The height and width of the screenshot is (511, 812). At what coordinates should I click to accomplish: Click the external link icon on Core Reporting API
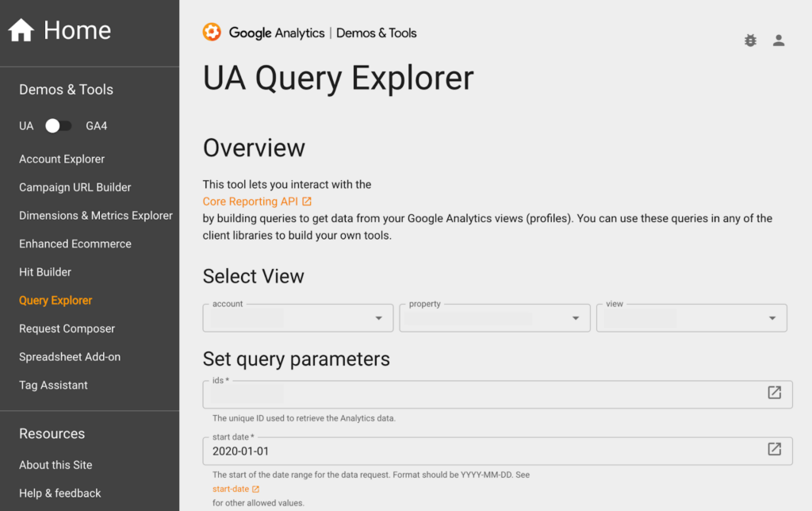(x=306, y=201)
